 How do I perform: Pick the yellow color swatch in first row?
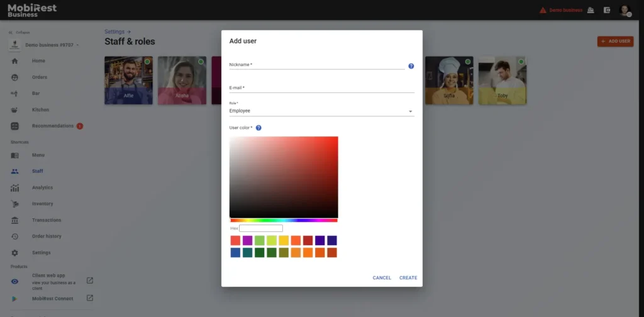[x=284, y=240]
